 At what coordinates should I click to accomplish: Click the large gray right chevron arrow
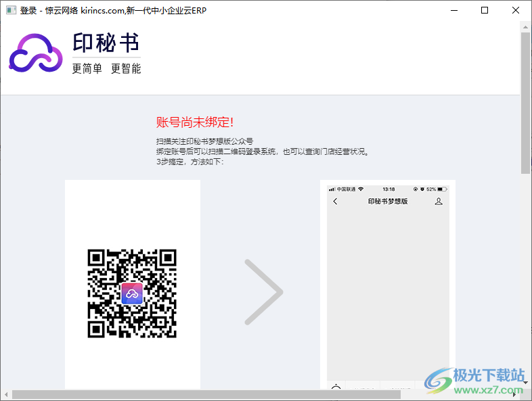click(263, 292)
